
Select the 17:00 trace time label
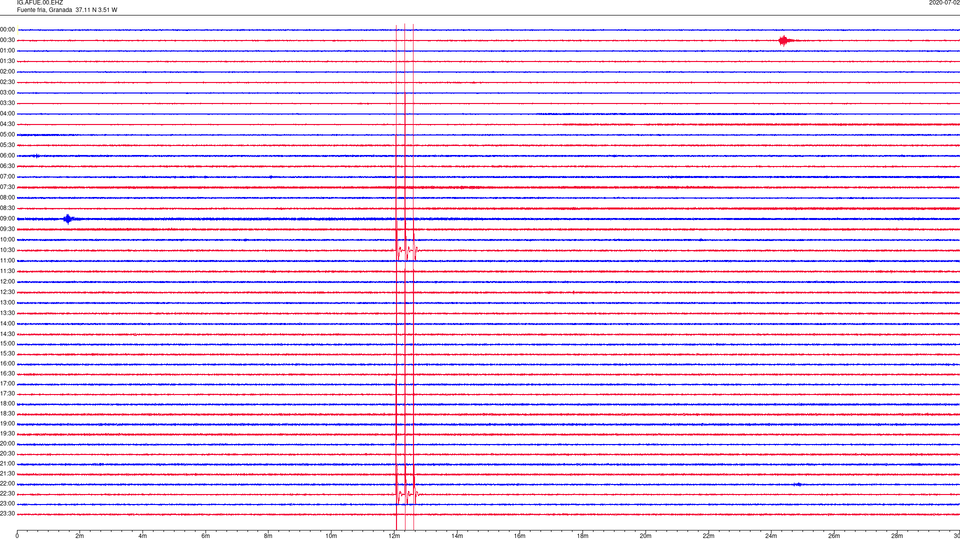coord(7,384)
